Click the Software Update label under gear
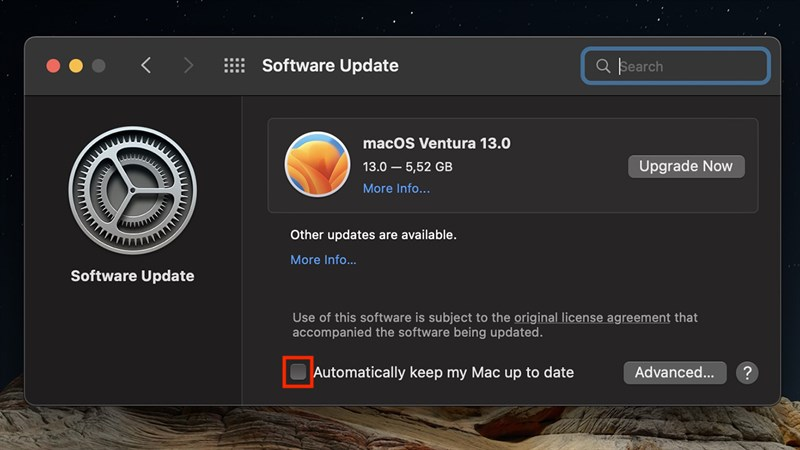This screenshot has height=450, width=800. pyautogui.click(x=133, y=276)
